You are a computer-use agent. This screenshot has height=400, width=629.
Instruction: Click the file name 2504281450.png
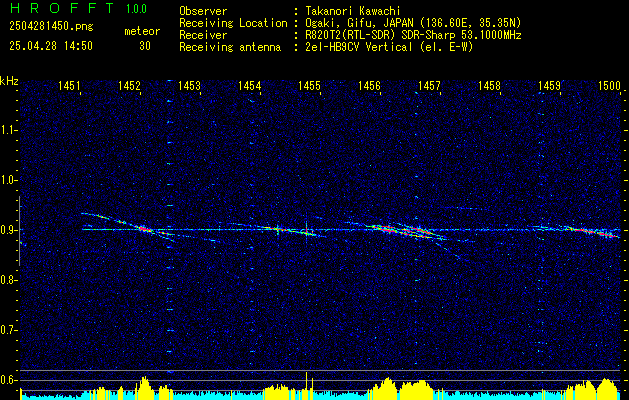click(51, 27)
